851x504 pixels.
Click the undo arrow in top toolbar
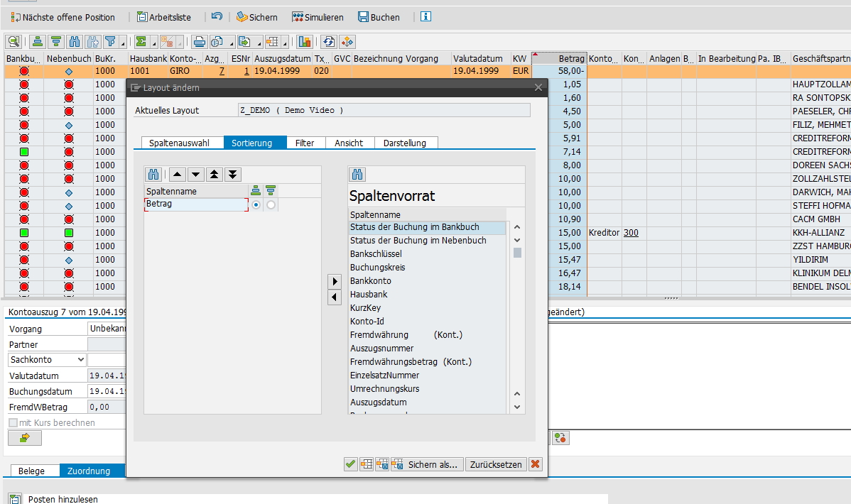pyautogui.click(x=217, y=17)
